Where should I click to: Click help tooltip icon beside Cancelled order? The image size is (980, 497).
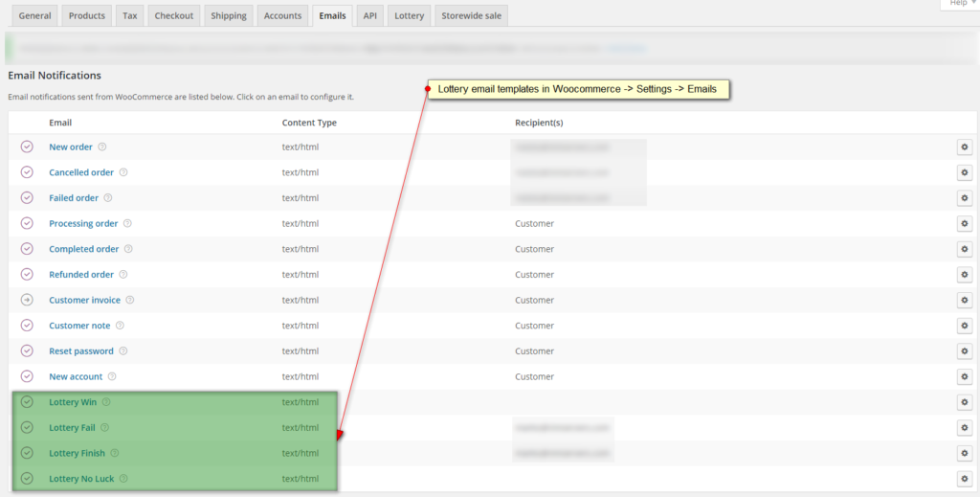123,172
